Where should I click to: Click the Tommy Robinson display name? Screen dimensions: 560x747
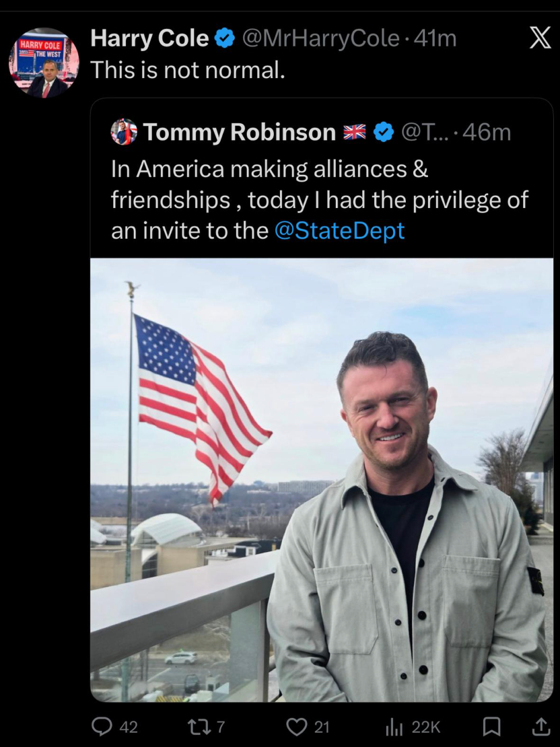(239, 132)
